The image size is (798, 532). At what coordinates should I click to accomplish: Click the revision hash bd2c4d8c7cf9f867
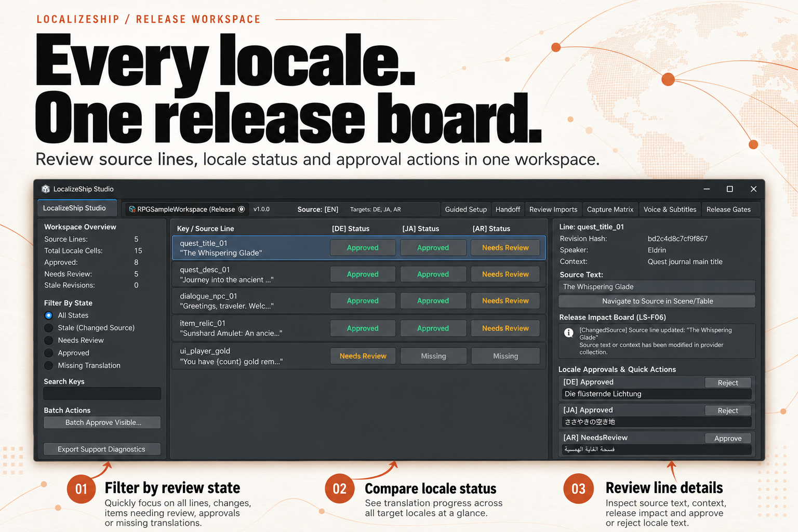click(x=677, y=239)
